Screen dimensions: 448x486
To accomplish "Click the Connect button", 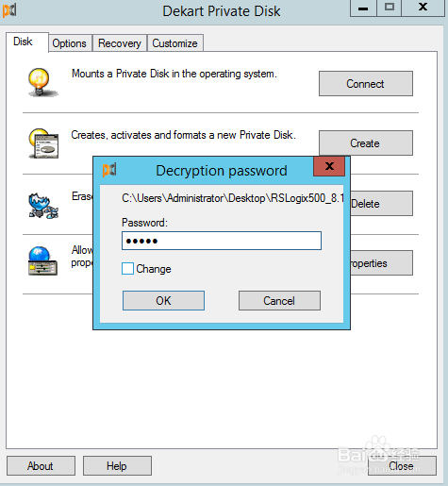I will click(x=366, y=84).
